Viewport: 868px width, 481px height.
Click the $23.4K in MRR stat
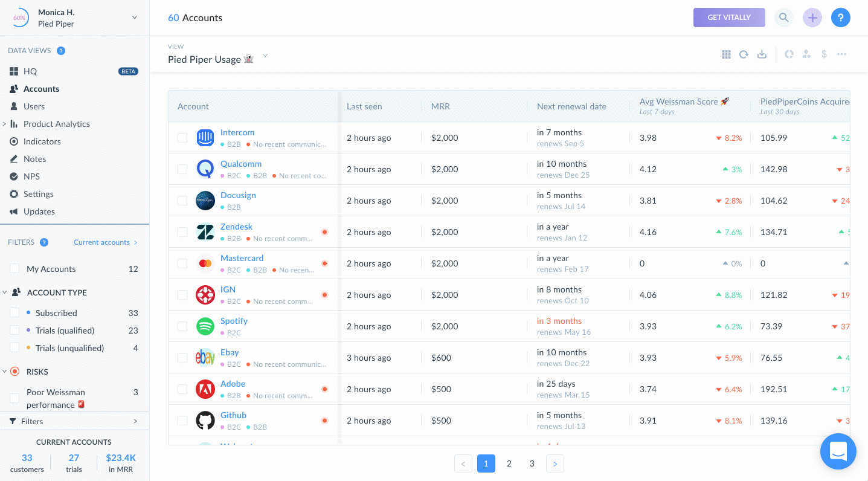[121, 463]
